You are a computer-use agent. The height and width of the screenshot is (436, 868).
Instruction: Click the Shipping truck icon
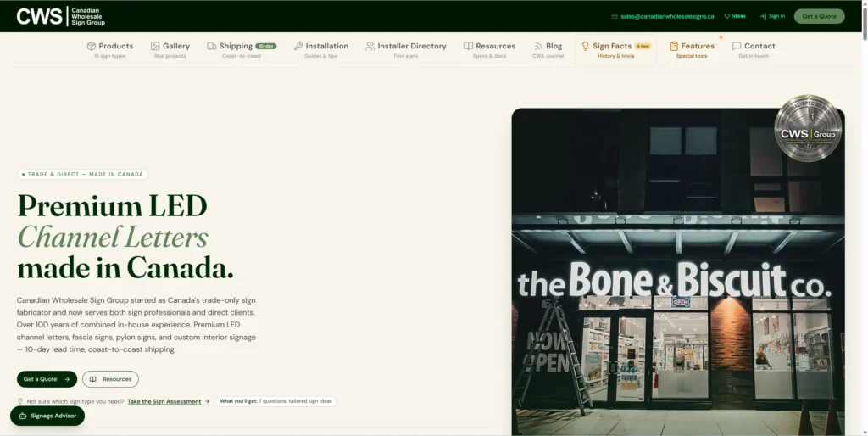[x=211, y=46]
